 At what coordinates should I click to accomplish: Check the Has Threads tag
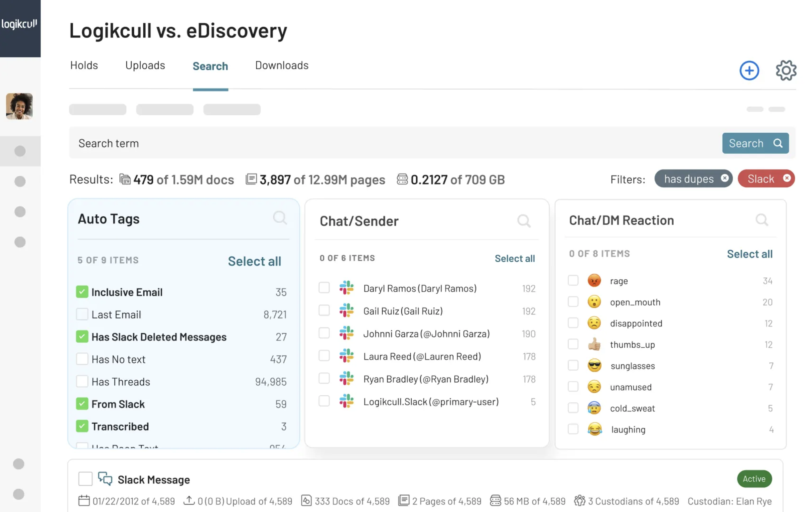(82, 381)
